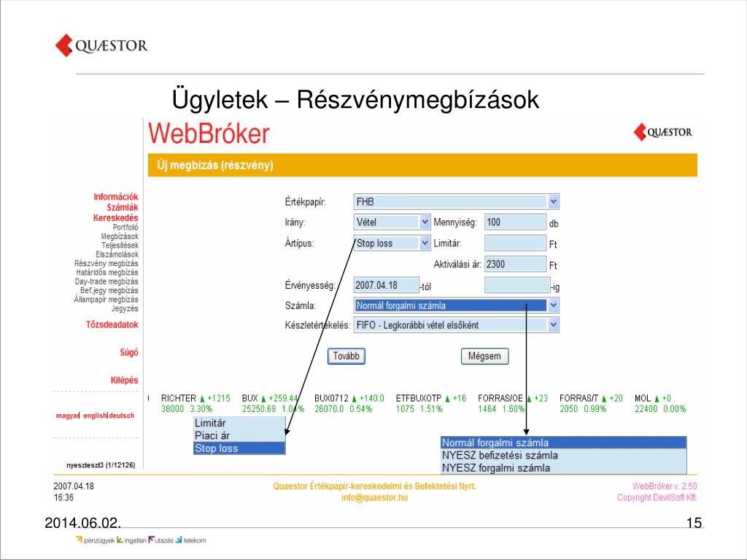Click the Mégsem button
Image resolution: width=747 pixels, height=560 pixels.
pyautogui.click(x=484, y=356)
